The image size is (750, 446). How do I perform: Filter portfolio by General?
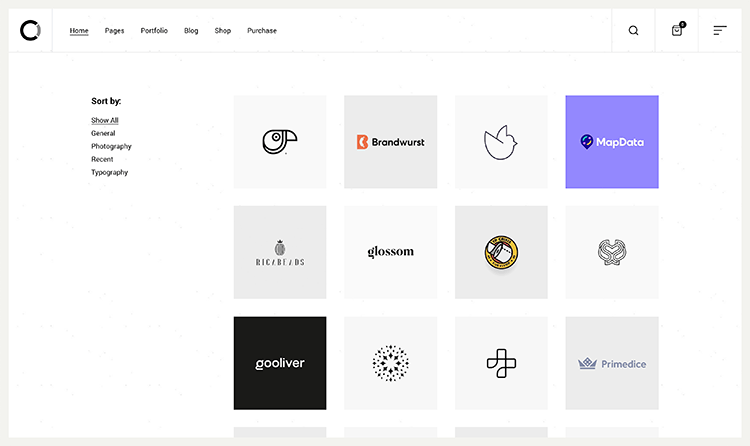click(103, 133)
